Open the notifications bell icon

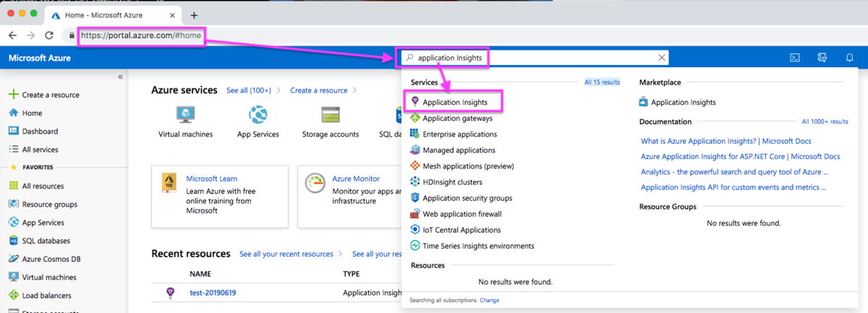(849, 58)
